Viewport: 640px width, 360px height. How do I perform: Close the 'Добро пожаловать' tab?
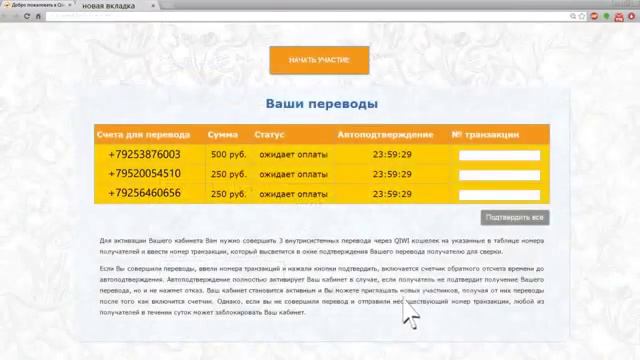click(x=70, y=5)
